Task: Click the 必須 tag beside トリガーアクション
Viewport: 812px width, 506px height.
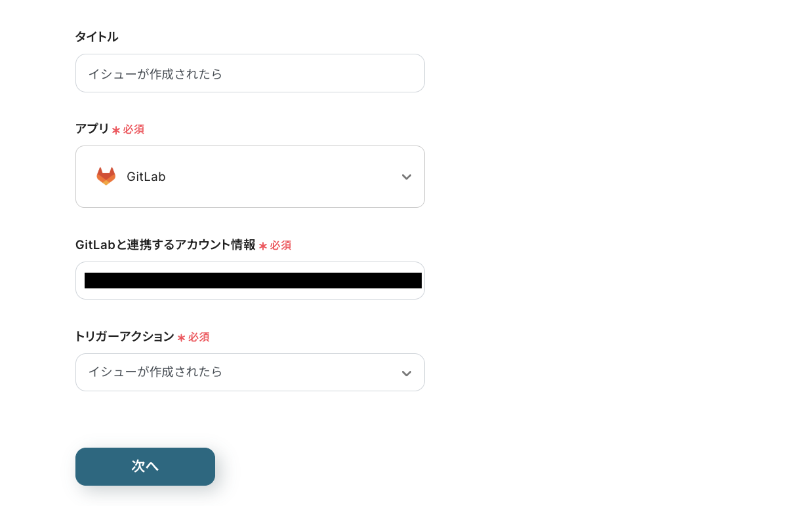Action: (199, 337)
